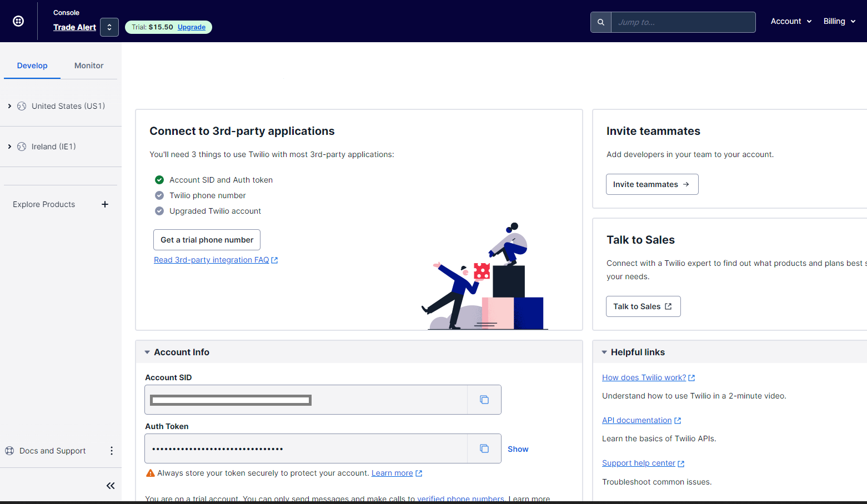Screen dimensions: 867x504
Task: Open the Billing dropdown menu
Action: click(x=839, y=21)
